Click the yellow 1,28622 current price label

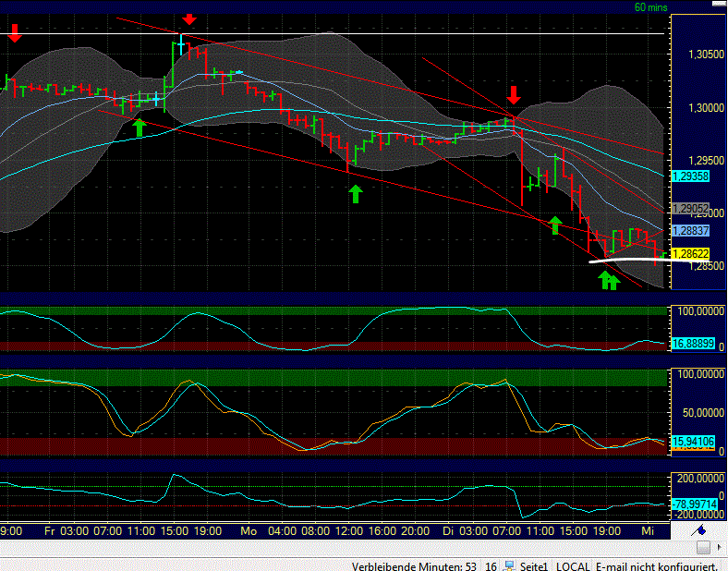(690, 254)
